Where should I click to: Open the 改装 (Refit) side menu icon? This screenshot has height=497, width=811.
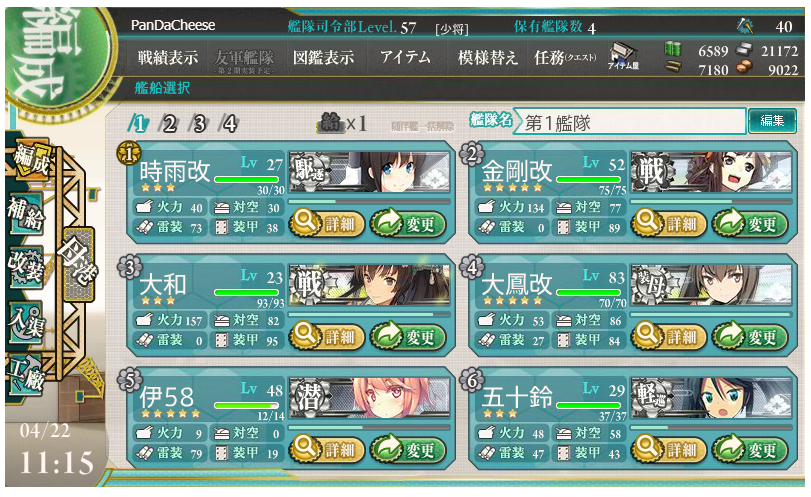(26, 267)
